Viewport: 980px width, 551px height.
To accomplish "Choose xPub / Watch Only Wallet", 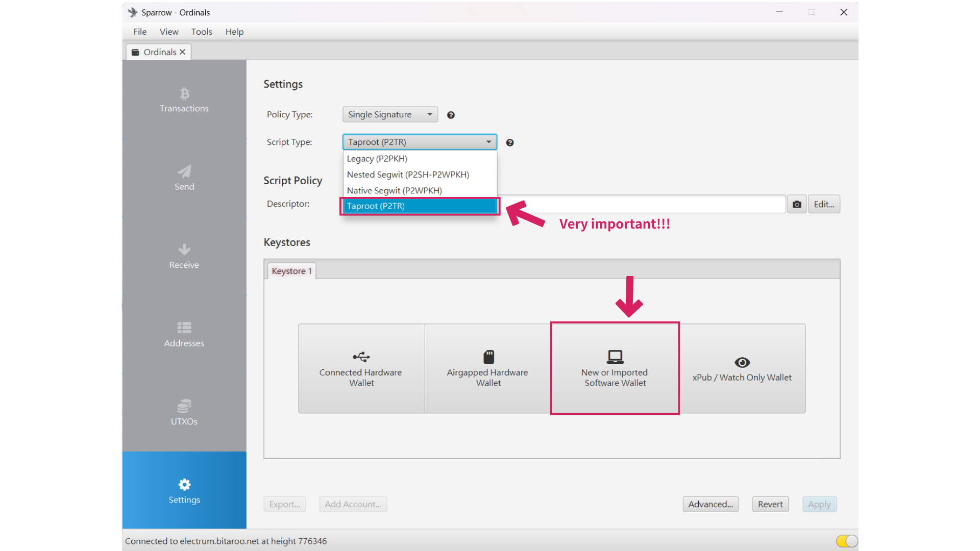I will point(742,368).
